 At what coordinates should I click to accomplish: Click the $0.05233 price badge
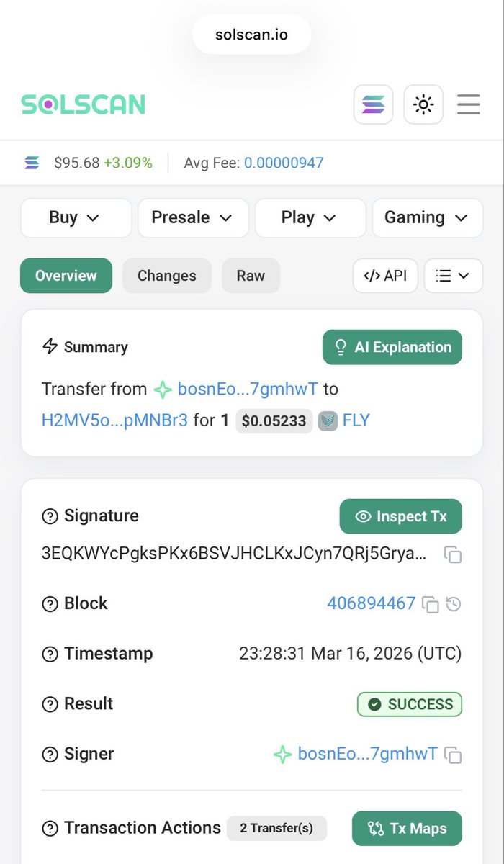(274, 420)
